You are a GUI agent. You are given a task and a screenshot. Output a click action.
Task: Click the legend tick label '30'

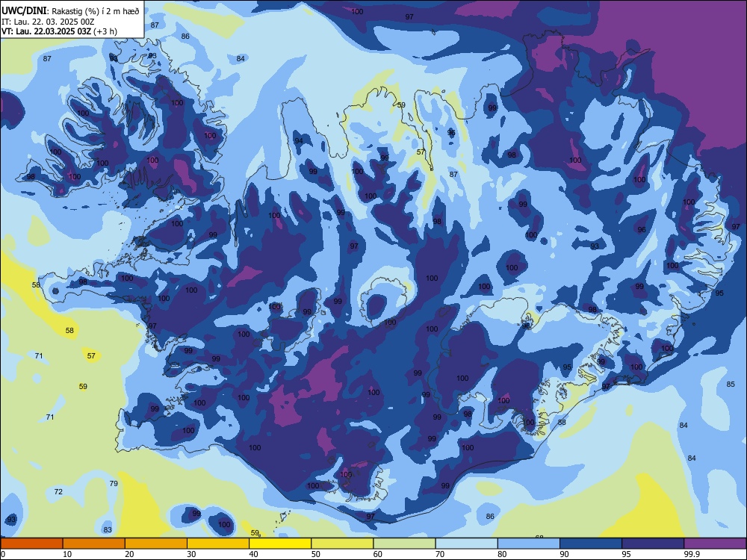191,554
